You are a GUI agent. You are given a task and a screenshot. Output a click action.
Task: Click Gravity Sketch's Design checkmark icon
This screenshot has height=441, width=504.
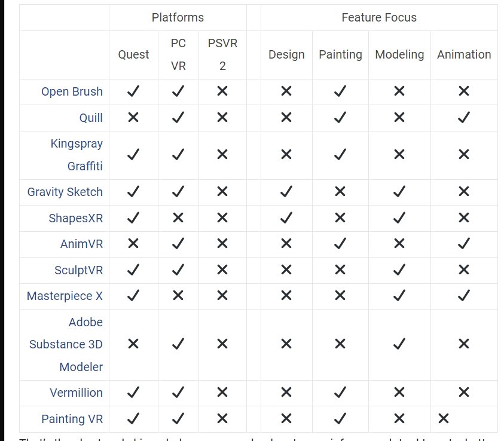[286, 192]
